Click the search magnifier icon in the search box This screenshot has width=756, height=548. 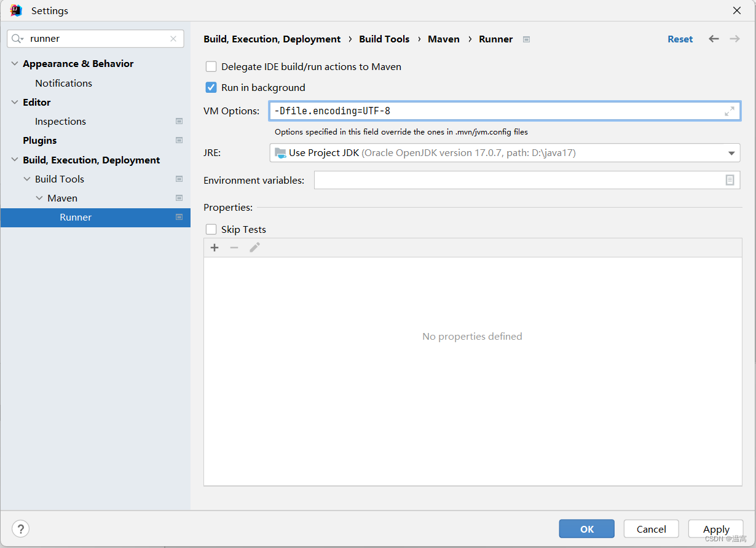point(18,39)
